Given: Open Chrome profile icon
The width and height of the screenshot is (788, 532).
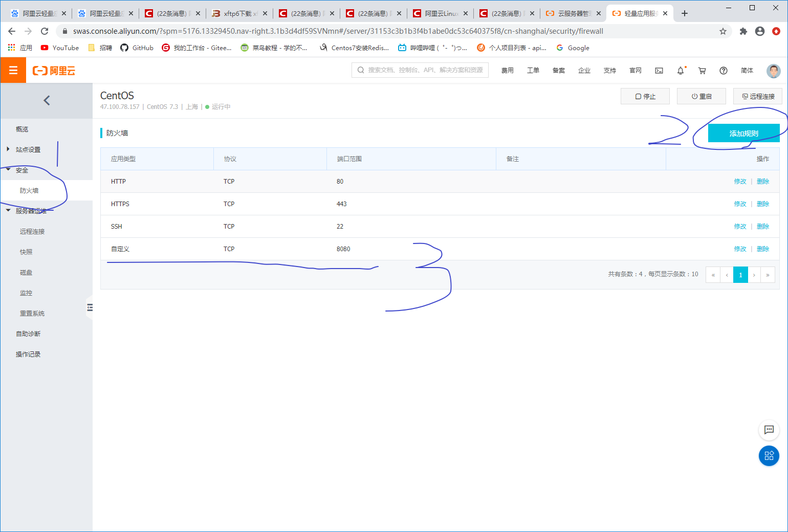Looking at the screenshot, I should point(760,31).
